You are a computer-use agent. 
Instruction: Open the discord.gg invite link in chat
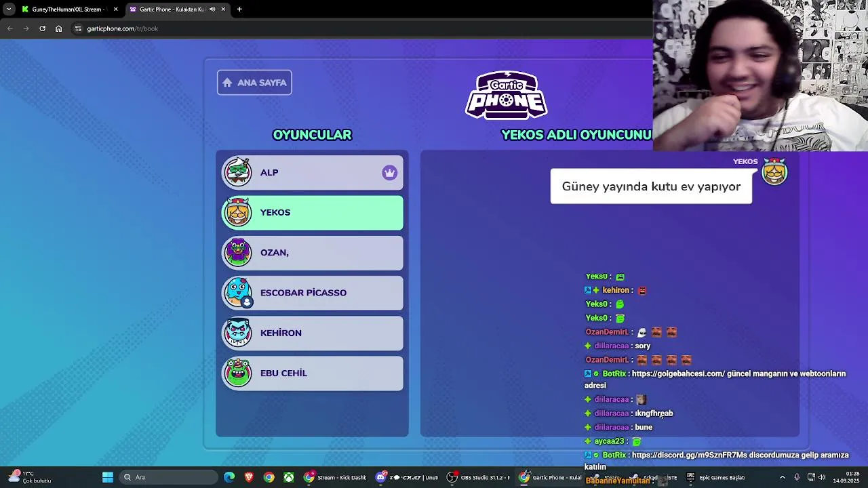690,455
